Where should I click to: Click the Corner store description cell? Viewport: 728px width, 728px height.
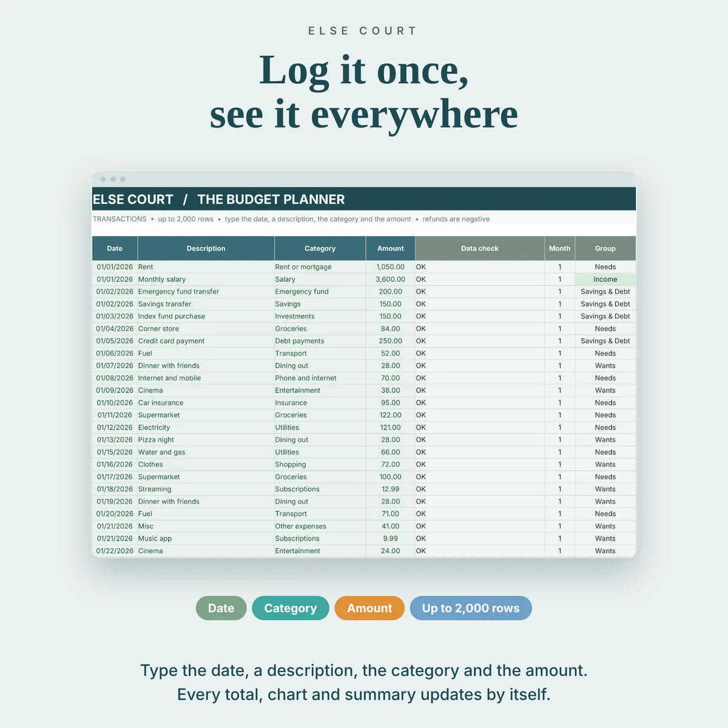(x=206, y=329)
